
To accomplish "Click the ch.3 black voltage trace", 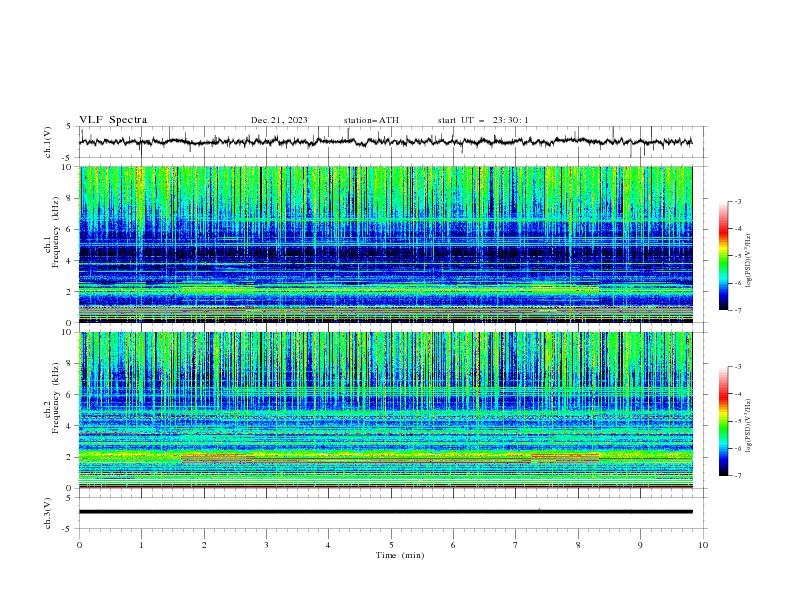I will click(386, 512).
